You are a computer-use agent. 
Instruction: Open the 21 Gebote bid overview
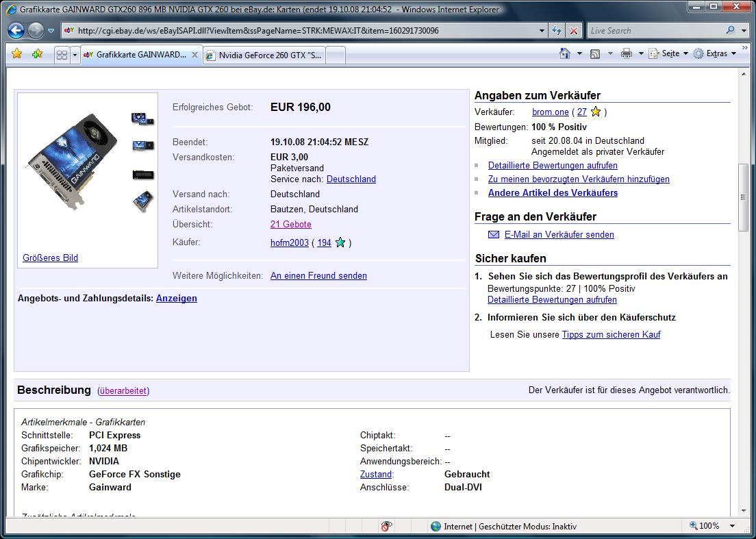point(291,224)
